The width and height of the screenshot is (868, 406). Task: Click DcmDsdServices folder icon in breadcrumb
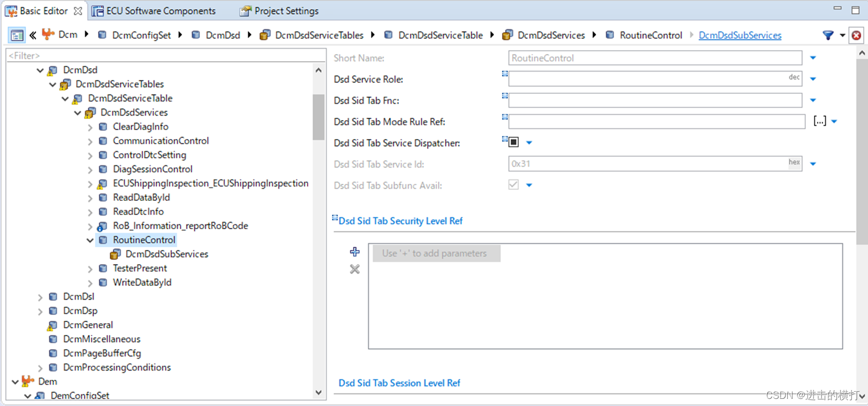507,35
